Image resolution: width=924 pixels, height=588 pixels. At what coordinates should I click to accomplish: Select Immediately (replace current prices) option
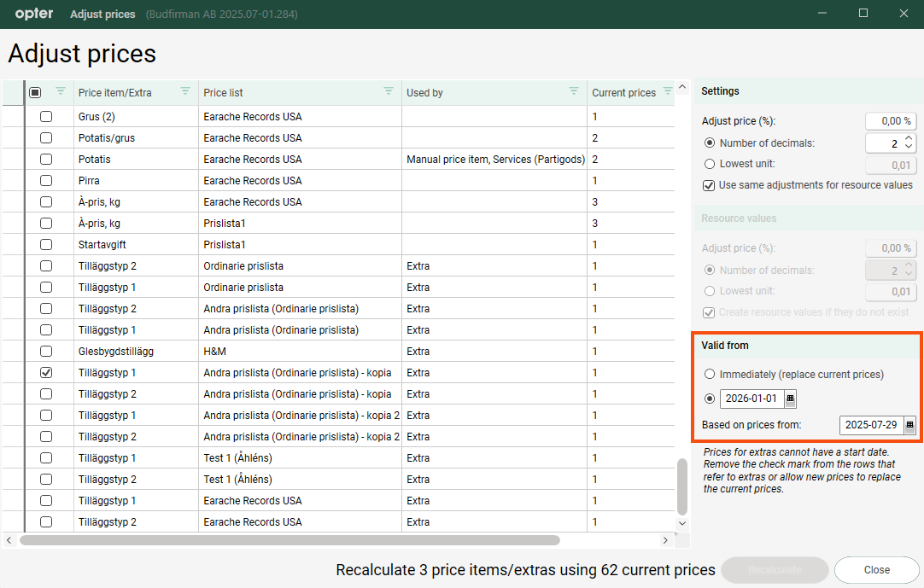pyautogui.click(x=710, y=374)
